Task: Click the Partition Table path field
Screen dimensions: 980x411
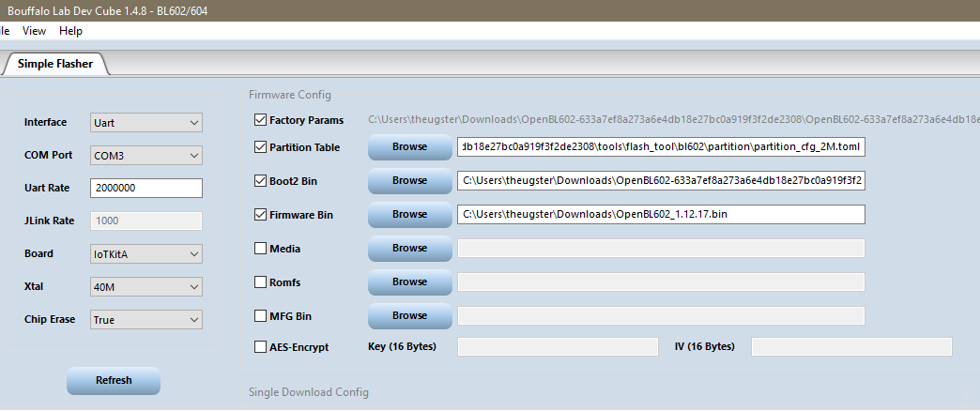Action: [661, 146]
